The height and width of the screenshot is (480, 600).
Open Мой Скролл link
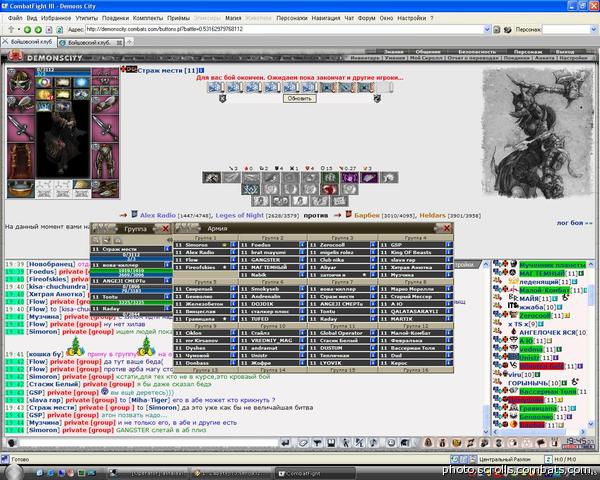(x=427, y=58)
